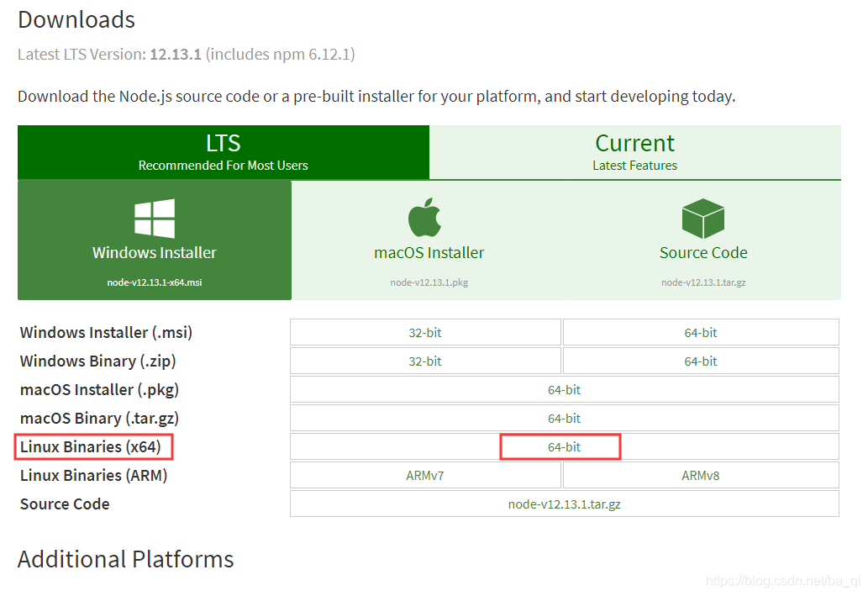
Task: Select 32-bit for Windows Installer (.msi)
Action: click(425, 332)
